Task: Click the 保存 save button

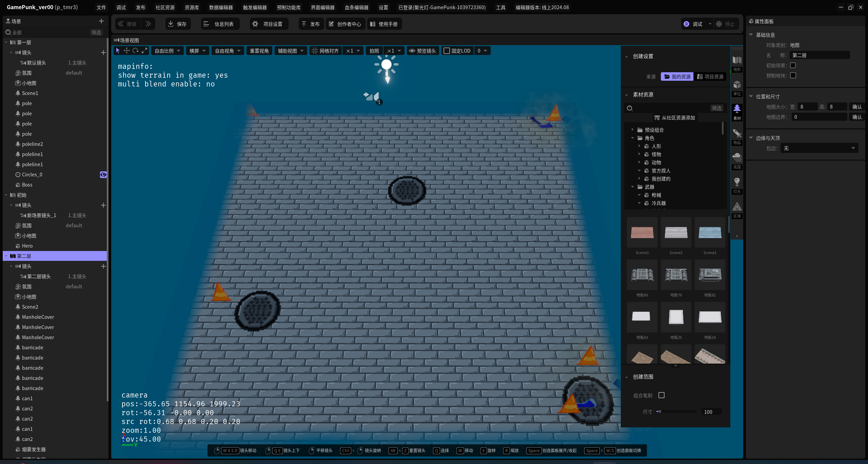Action: (x=178, y=24)
